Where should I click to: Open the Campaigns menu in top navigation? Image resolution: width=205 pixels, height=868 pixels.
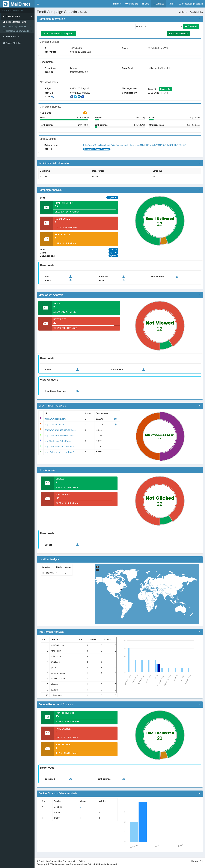click(131, 4)
